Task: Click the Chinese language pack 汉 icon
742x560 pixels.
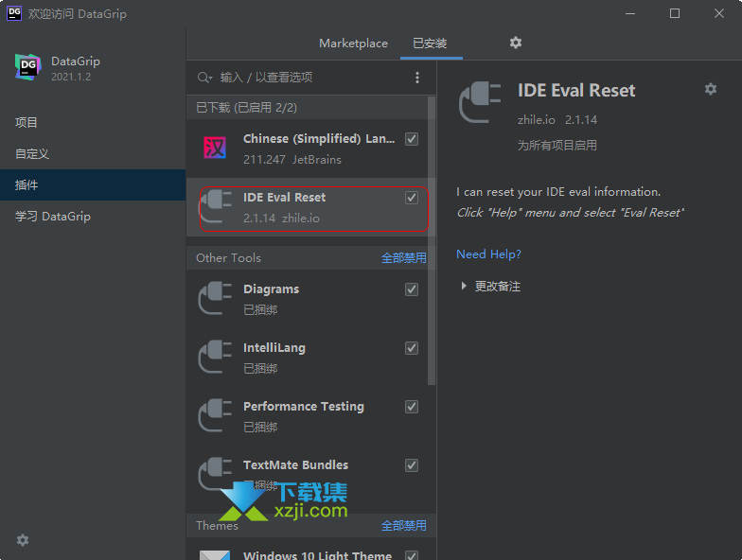Action: click(215, 148)
